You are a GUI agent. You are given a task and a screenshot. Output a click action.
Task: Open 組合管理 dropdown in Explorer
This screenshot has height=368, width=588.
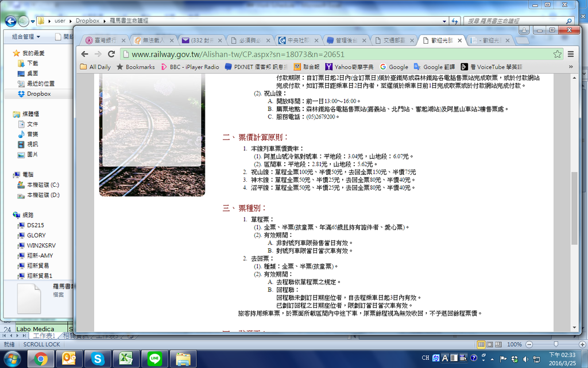pos(26,36)
